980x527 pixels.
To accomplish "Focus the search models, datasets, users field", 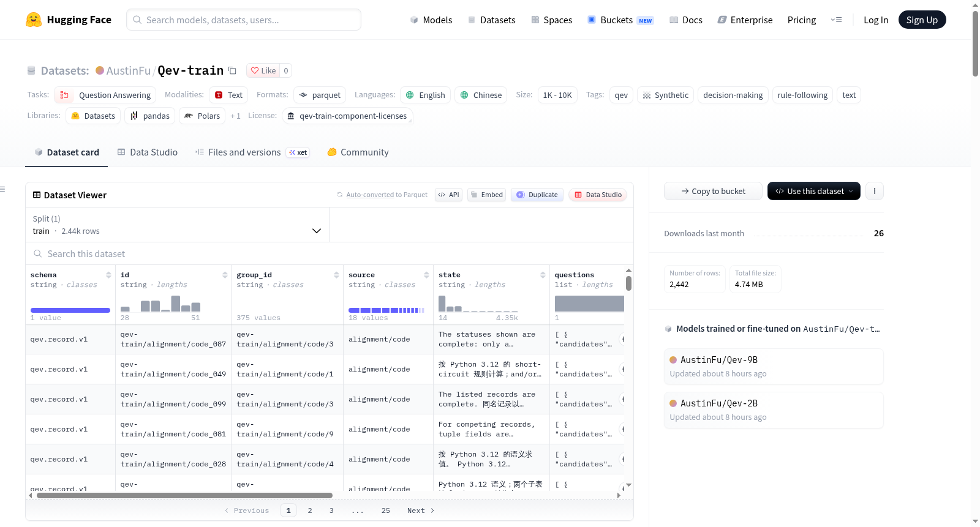I will tap(244, 20).
